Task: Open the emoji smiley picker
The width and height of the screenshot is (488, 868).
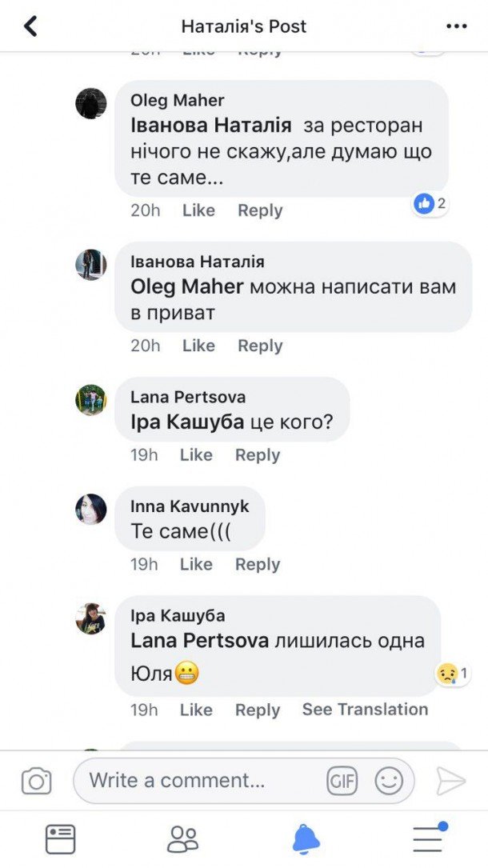Action: click(x=389, y=781)
